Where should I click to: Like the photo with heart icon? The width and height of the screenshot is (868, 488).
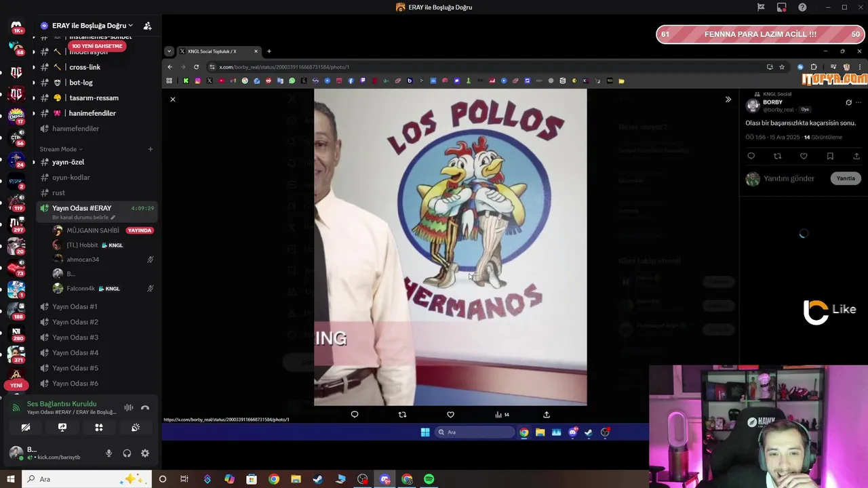[x=450, y=415]
